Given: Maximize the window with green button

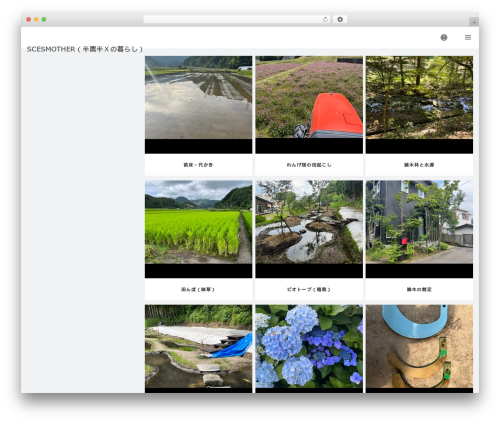Looking at the screenshot, I should tap(44, 20).
